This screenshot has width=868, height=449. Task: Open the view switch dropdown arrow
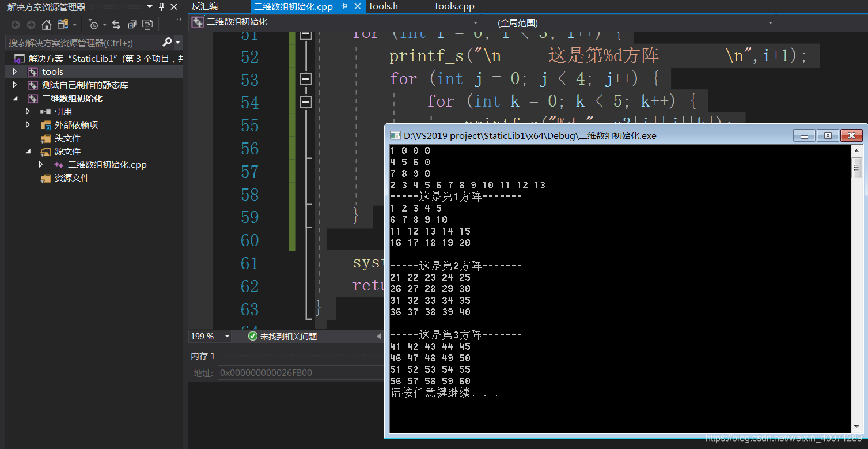[x=74, y=25]
